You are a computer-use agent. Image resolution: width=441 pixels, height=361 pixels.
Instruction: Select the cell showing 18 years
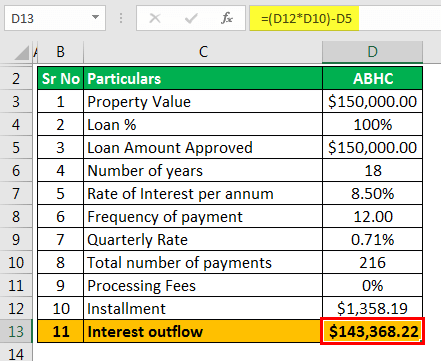[x=373, y=170]
